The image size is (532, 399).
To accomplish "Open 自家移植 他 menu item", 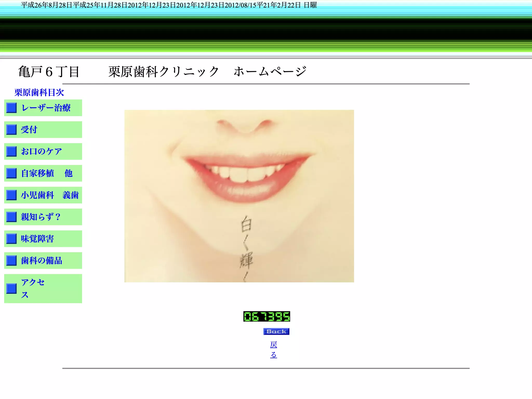I will coord(47,173).
